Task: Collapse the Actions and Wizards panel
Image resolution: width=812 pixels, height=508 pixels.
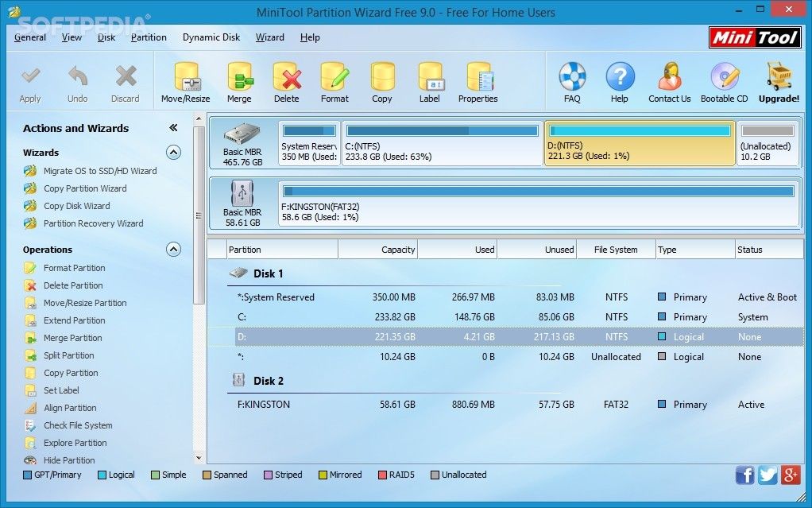Action: pos(173,127)
